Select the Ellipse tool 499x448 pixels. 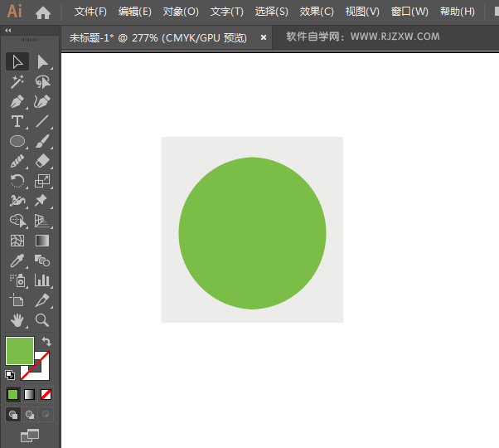[17, 141]
